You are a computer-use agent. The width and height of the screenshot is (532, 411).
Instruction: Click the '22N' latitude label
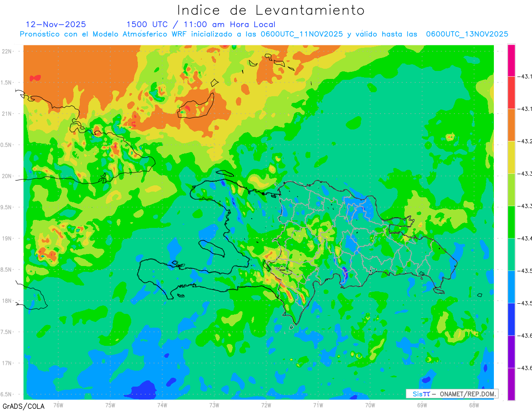pos(7,51)
